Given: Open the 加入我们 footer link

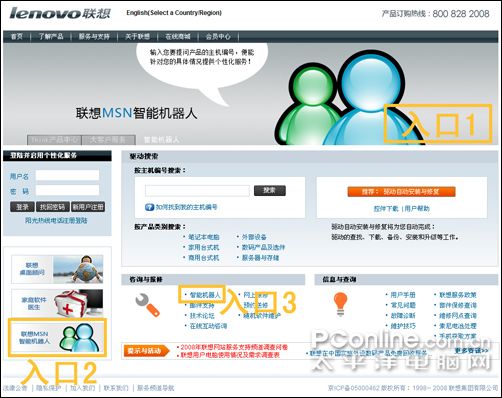Looking at the screenshot, I should [x=83, y=388].
